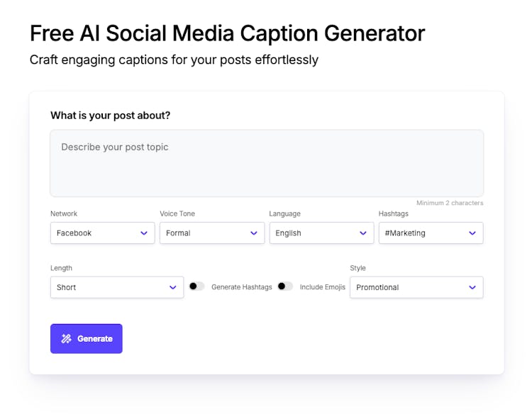
Task: Focus the post topic description field
Action: 267,163
